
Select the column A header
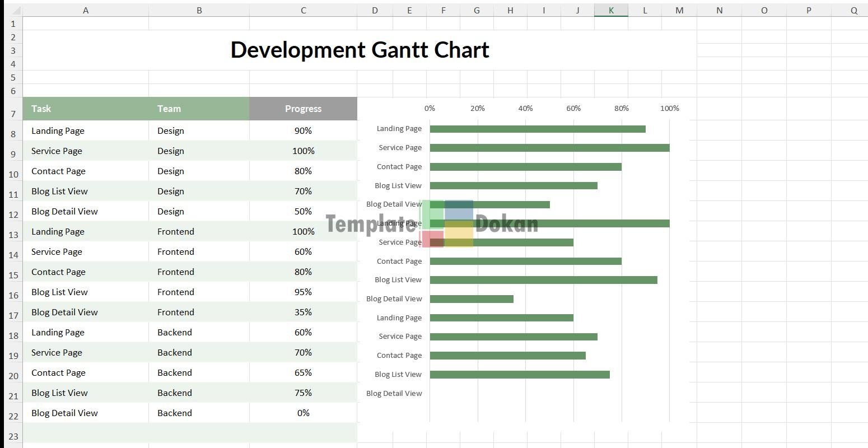pos(85,10)
